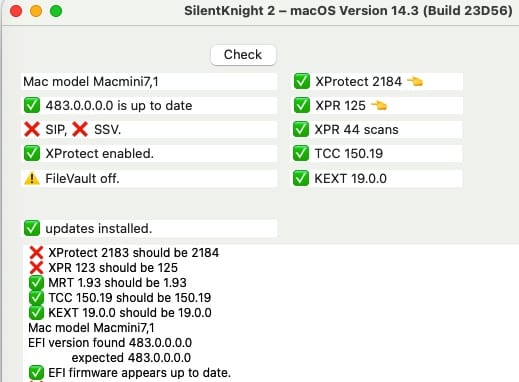Click the green checkmark beside KEXT 19.0.0 should be 19.0.0
Viewport: 519px width, 382px height.
36,313
